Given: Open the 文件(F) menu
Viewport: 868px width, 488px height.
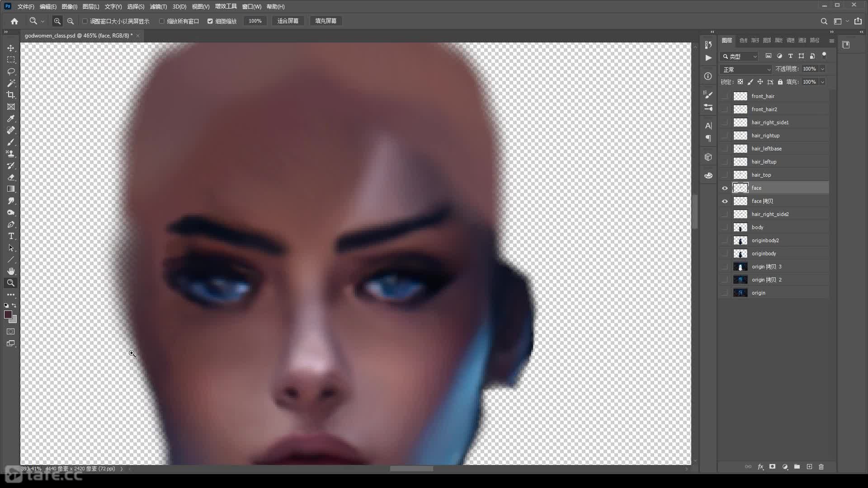Looking at the screenshot, I should tap(25, 6).
